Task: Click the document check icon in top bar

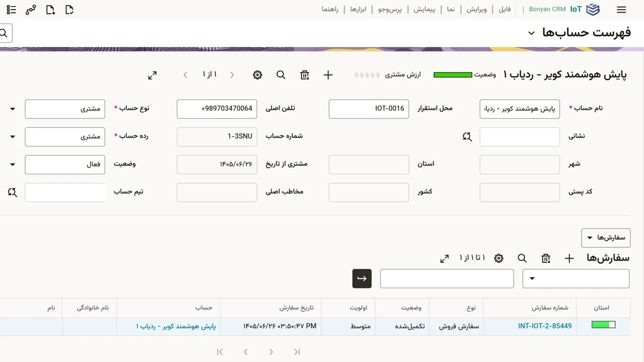Action: pos(69,10)
